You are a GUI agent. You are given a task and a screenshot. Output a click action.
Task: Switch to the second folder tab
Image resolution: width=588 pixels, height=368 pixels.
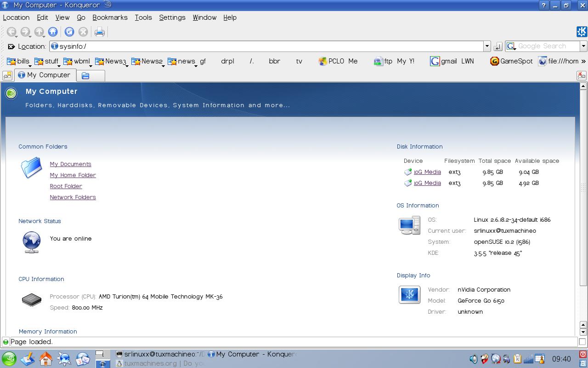[90, 75]
